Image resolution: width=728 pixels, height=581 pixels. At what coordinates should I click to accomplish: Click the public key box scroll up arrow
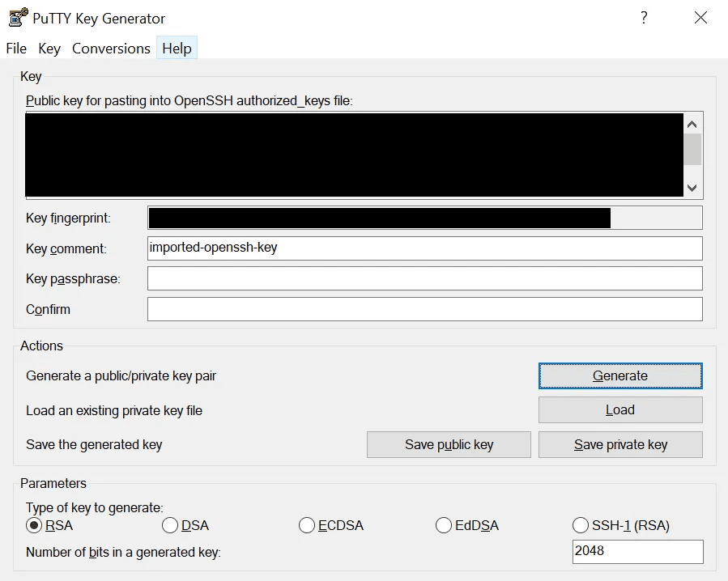(x=692, y=125)
